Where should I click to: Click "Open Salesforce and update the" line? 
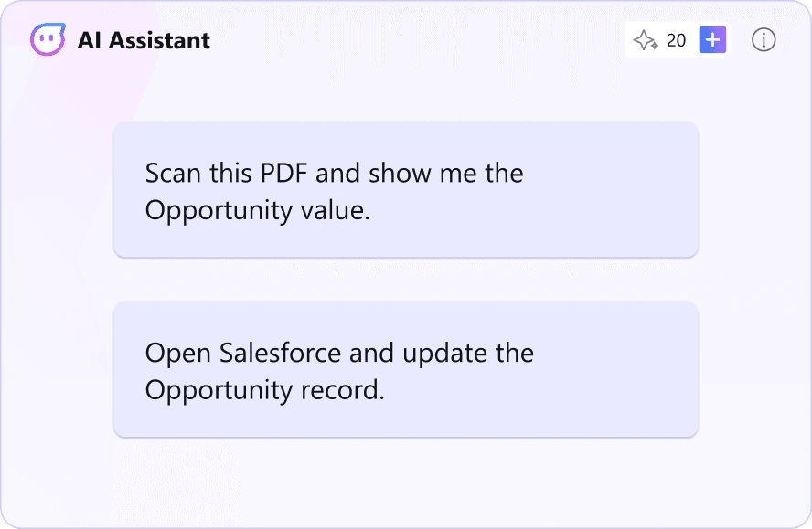click(x=339, y=353)
